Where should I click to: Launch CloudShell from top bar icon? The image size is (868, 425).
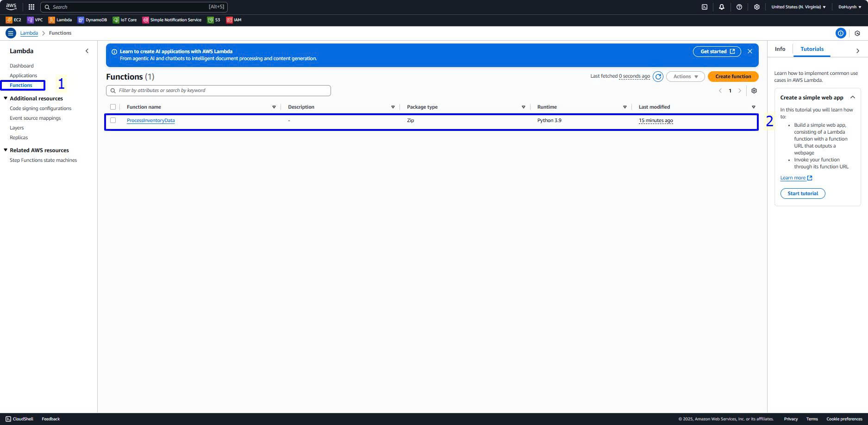(x=704, y=7)
